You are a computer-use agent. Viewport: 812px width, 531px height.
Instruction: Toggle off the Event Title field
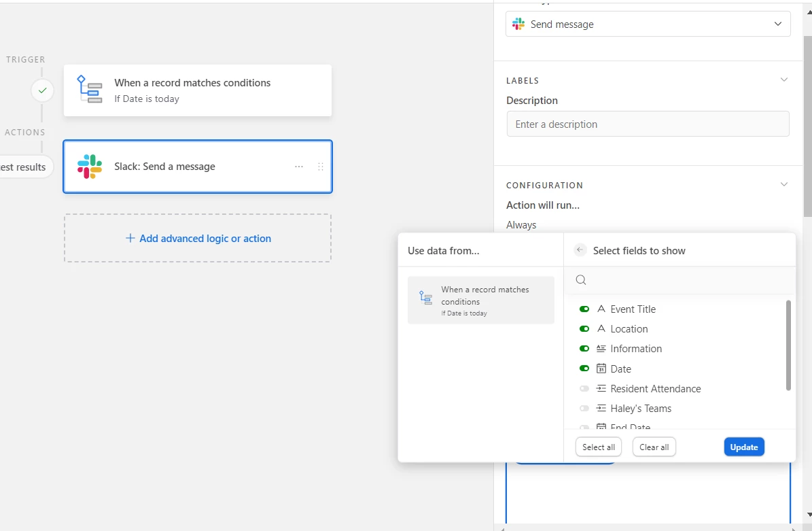[x=584, y=309]
